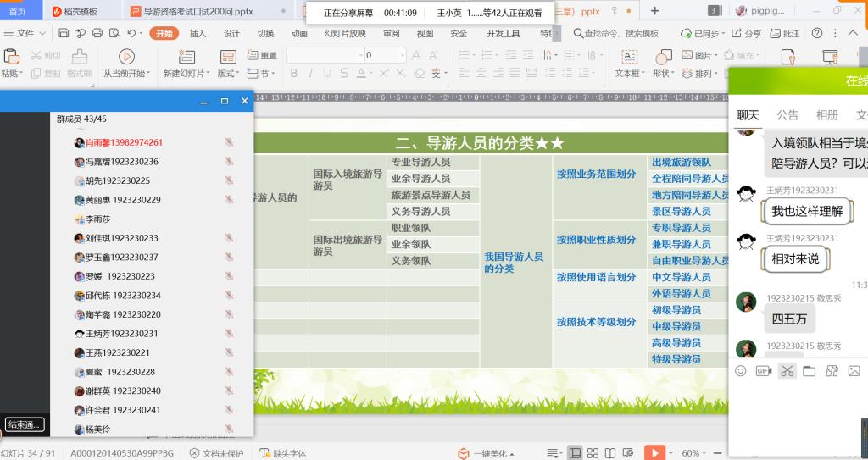
Task: Click the emoji icon in chat panel
Action: 740,371
